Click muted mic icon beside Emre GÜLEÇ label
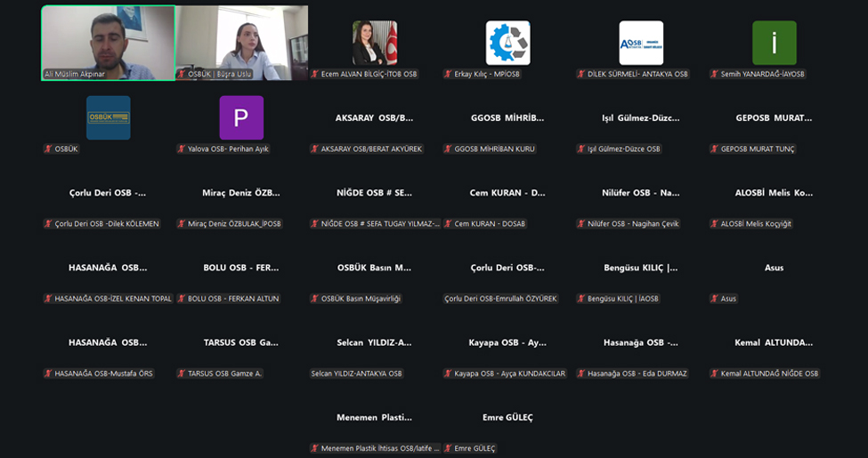Viewport: 868px width, 458px height. tap(449, 448)
